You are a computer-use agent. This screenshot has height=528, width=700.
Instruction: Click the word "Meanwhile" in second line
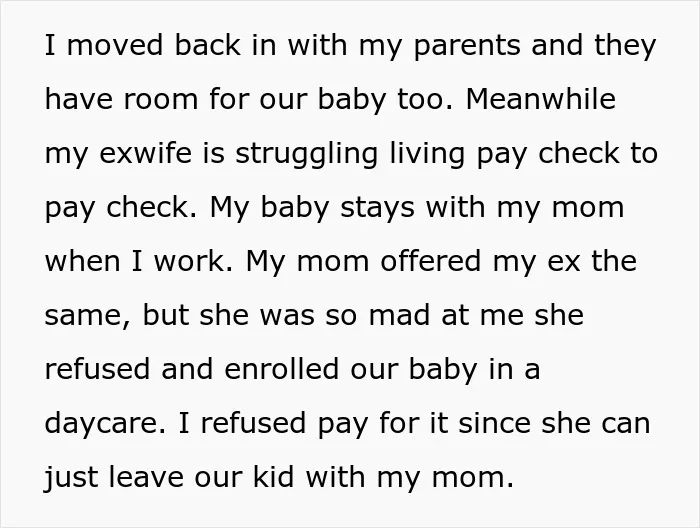541,99
